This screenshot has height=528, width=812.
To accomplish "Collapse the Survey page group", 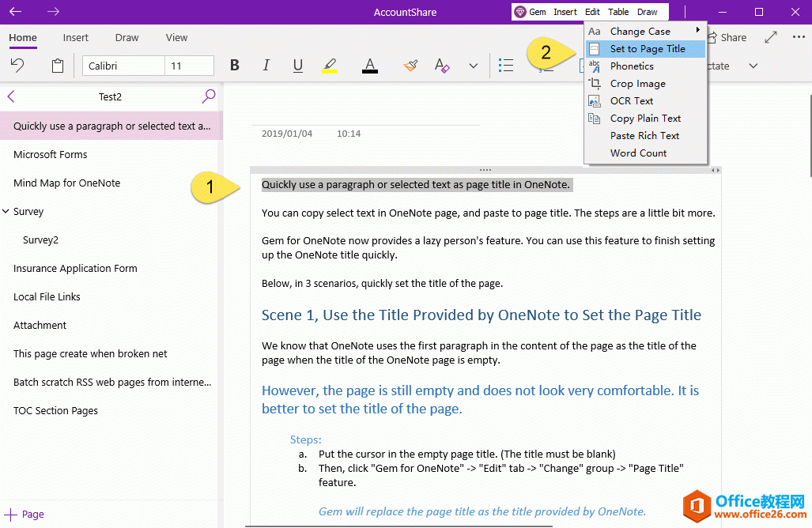I will coord(6,212).
